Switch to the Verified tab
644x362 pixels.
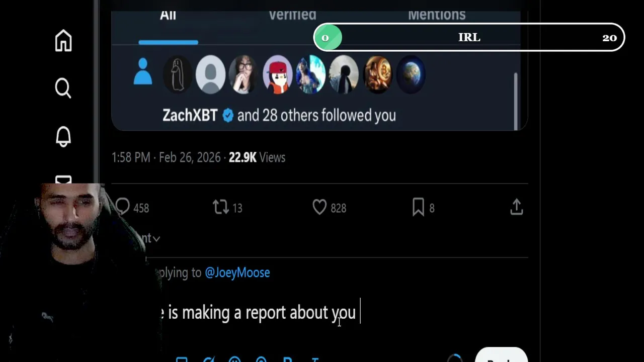click(292, 15)
